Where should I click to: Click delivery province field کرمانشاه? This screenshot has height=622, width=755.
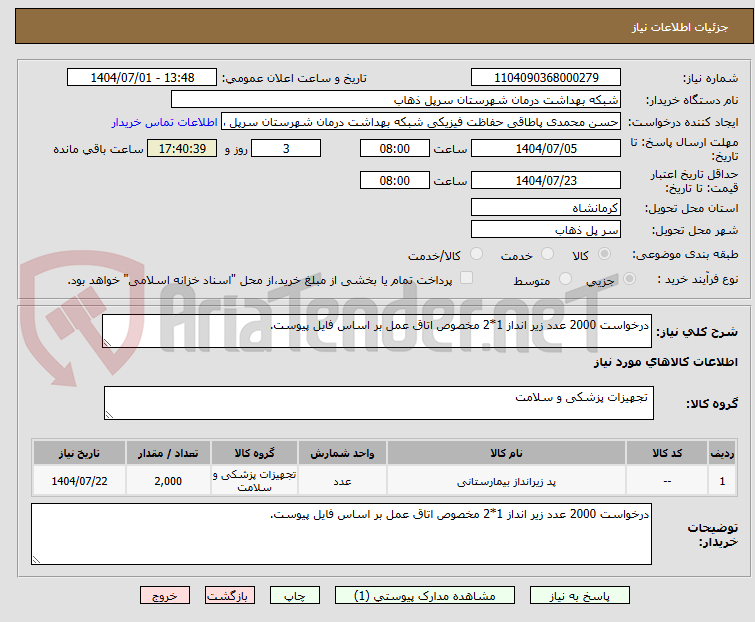click(546, 207)
